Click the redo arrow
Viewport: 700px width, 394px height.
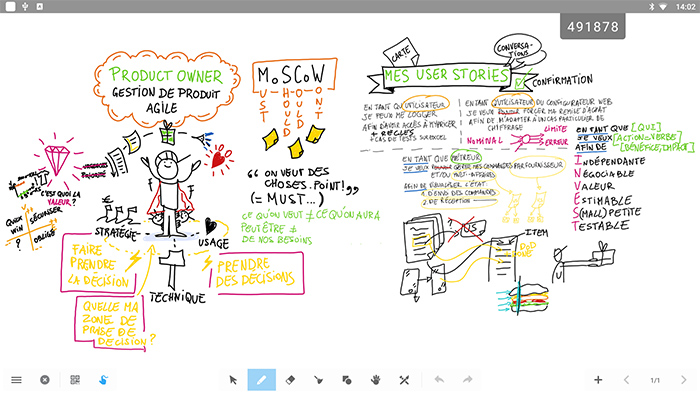pyautogui.click(x=467, y=379)
